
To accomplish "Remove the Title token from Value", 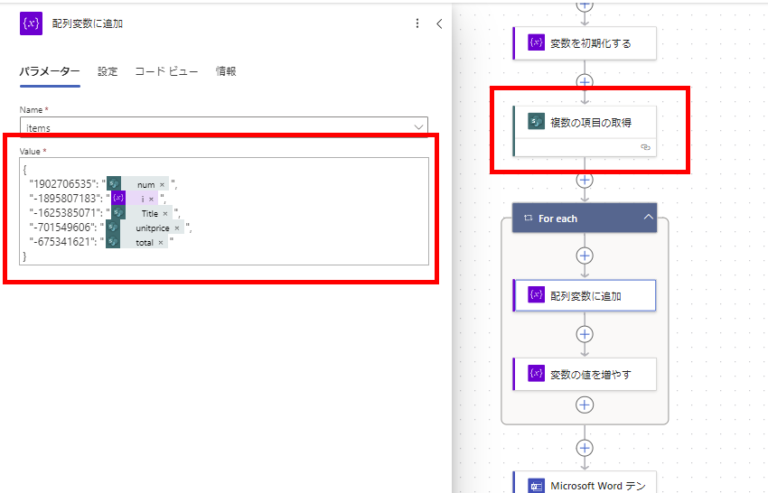I will (166, 213).
